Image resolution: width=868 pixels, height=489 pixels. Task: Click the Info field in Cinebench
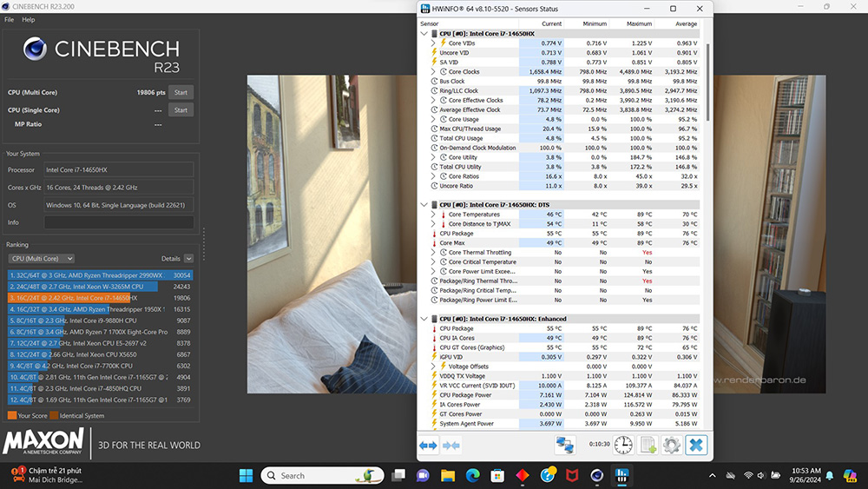point(119,222)
